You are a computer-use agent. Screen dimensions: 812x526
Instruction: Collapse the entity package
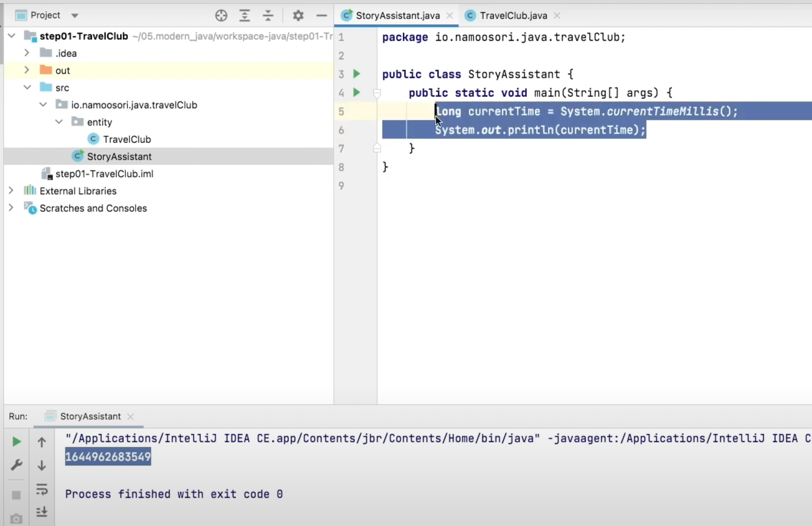pyautogui.click(x=59, y=122)
